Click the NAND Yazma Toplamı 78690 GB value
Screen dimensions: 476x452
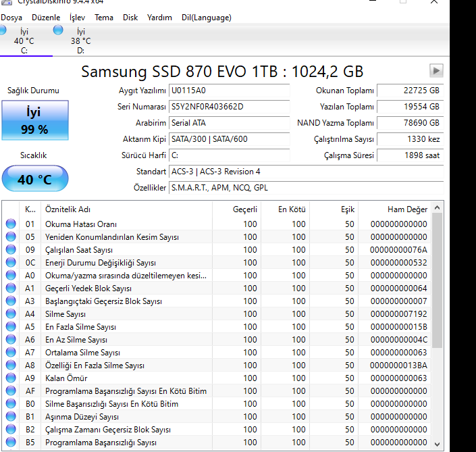tap(410, 123)
